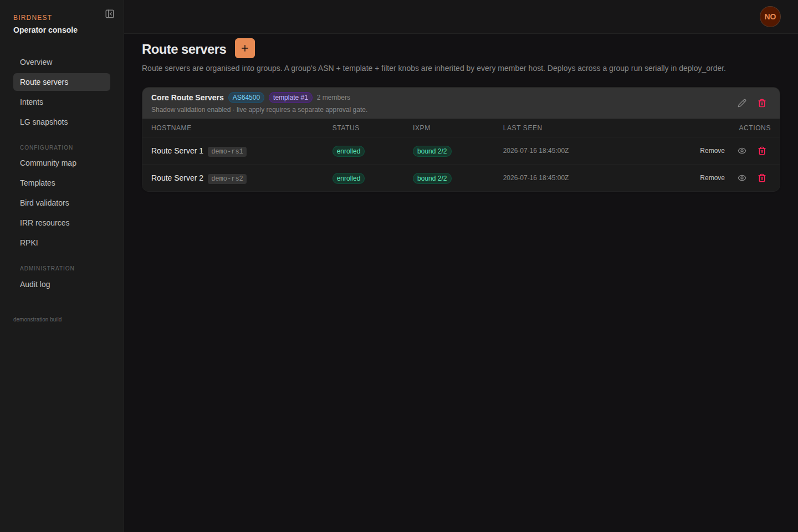Viewport: 798px width, 532px height.
Task: Open the Audit log
Action: tap(62, 284)
